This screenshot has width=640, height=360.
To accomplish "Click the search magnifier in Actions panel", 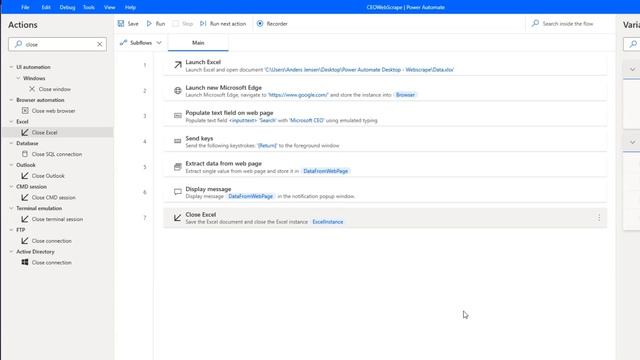I will pyautogui.click(x=18, y=44).
